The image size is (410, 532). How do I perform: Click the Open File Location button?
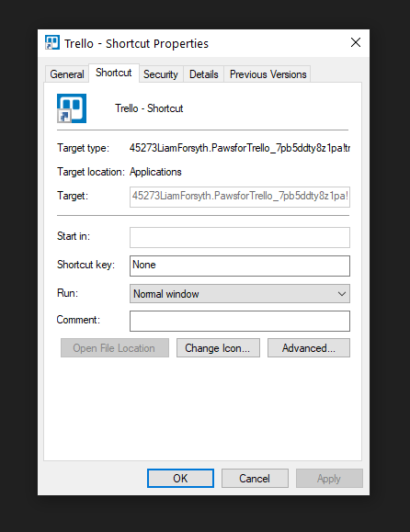[115, 347]
